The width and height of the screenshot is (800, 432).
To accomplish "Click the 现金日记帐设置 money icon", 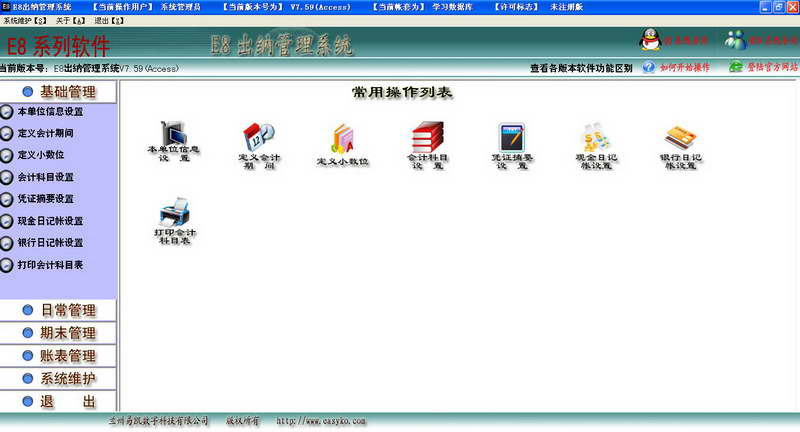I will (x=596, y=137).
